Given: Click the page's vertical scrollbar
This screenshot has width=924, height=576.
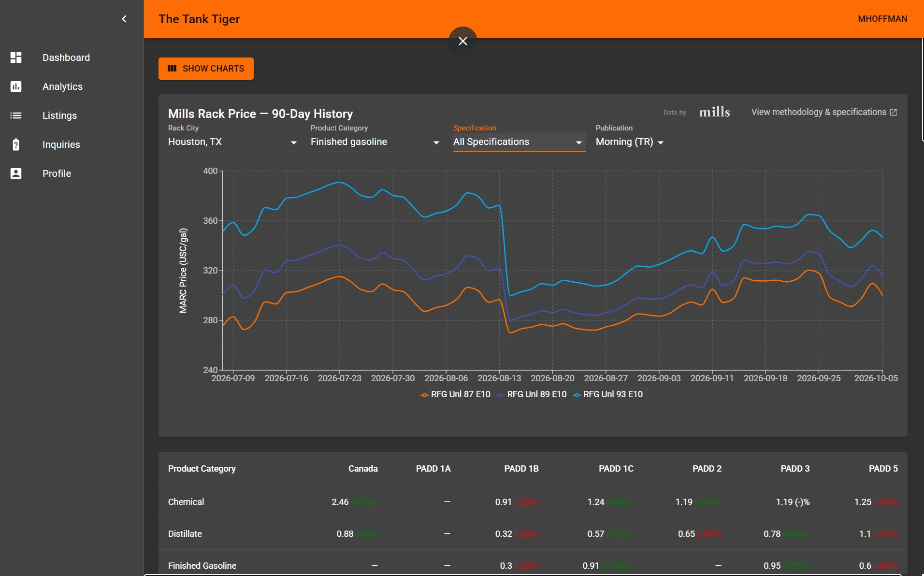Looking at the screenshot, I should [x=923, y=90].
